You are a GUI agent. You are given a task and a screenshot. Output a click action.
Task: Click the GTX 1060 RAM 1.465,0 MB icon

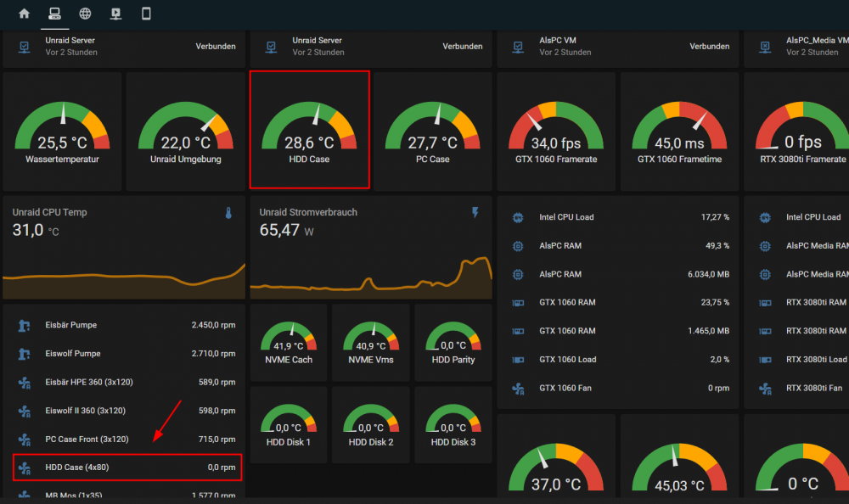point(518,331)
